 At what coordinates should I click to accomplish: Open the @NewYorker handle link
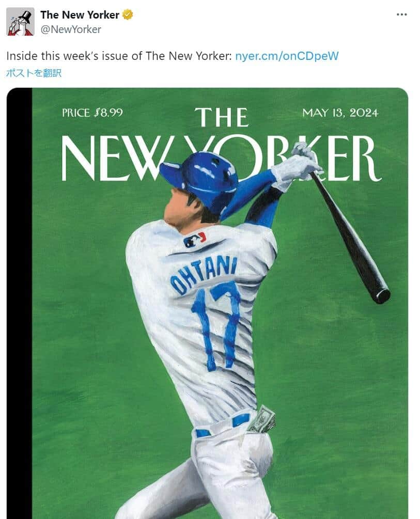pyautogui.click(x=71, y=29)
